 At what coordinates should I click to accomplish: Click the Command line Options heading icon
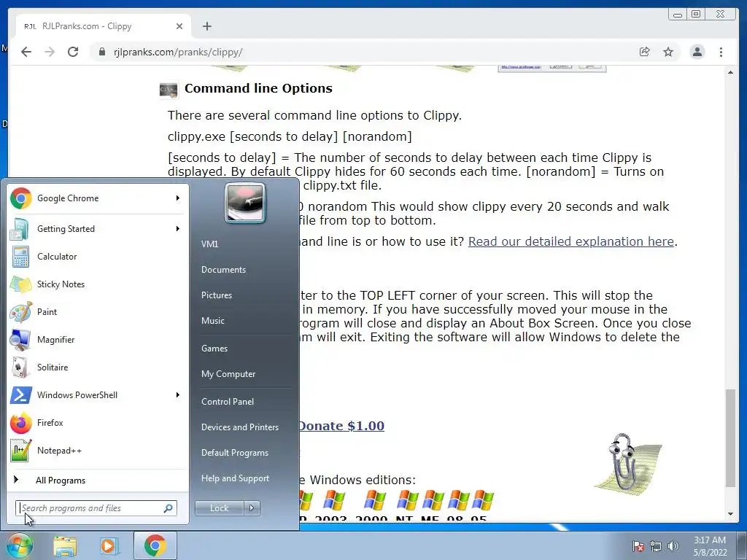point(169,90)
